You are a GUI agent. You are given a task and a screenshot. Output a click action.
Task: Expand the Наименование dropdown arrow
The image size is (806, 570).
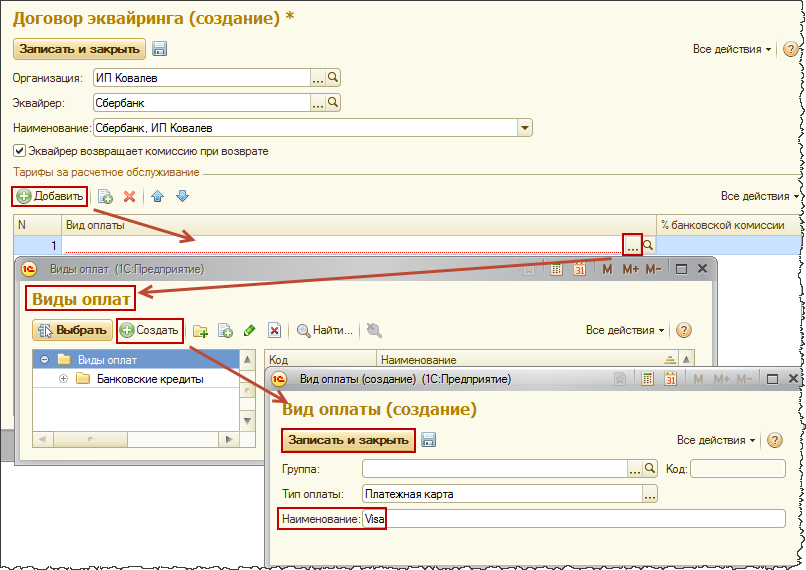click(524, 127)
